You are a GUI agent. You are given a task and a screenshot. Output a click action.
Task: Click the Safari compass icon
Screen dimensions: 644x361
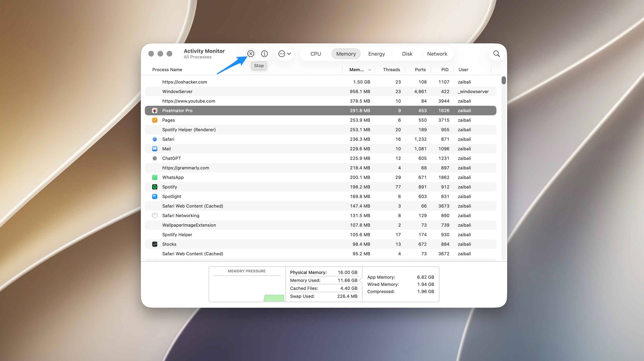coord(155,139)
